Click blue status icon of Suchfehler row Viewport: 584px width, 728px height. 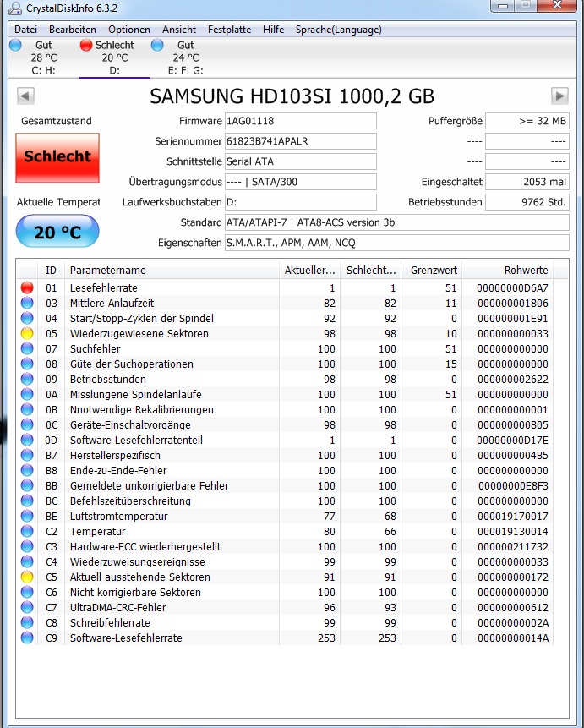pyautogui.click(x=27, y=348)
